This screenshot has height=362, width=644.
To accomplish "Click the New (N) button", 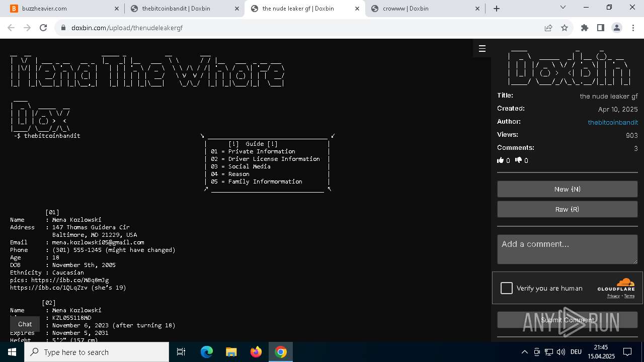I will click(568, 189).
